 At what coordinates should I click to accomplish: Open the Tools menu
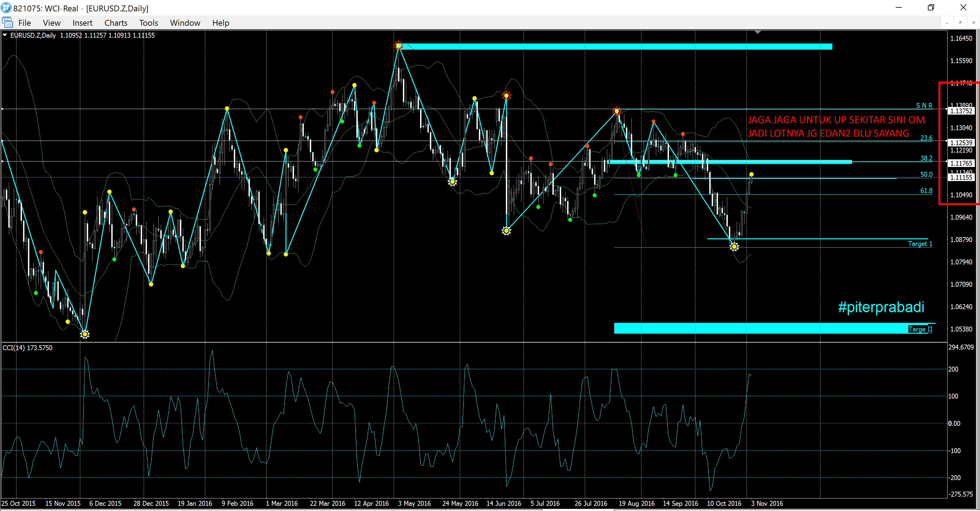point(148,23)
